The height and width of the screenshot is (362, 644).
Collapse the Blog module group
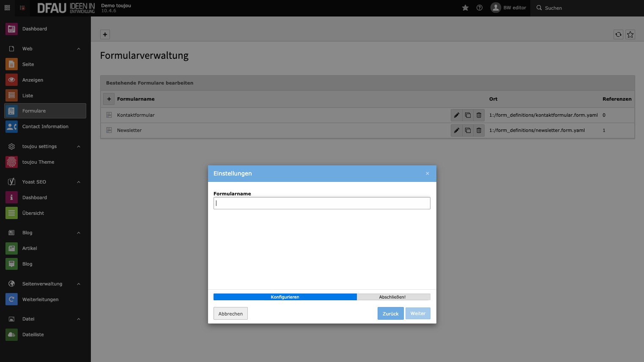78,233
